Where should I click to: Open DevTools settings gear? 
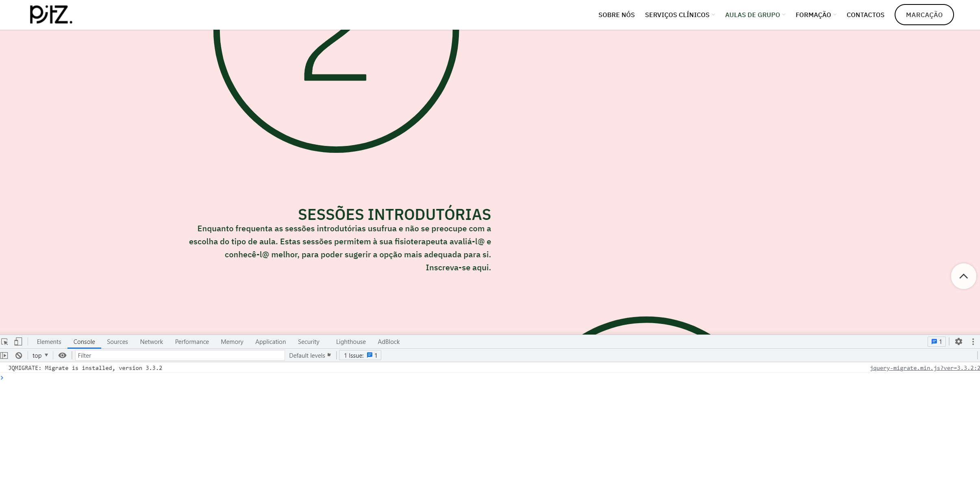tap(958, 342)
